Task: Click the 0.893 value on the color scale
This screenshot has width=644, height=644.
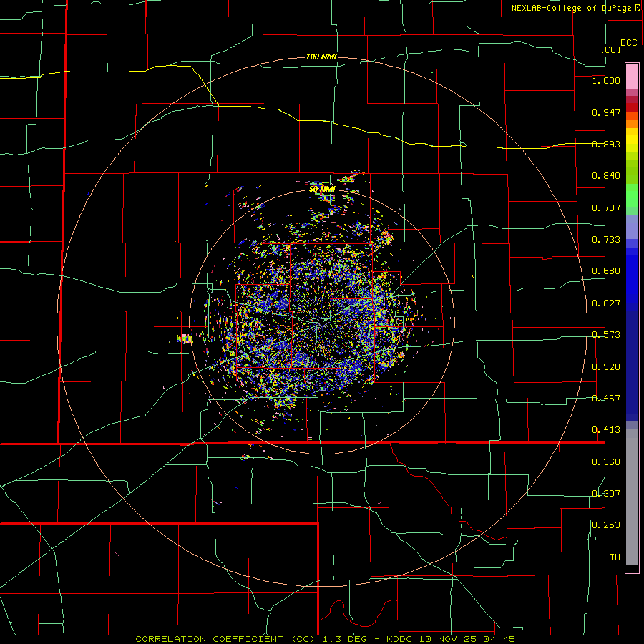Action: tap(606, 144)
